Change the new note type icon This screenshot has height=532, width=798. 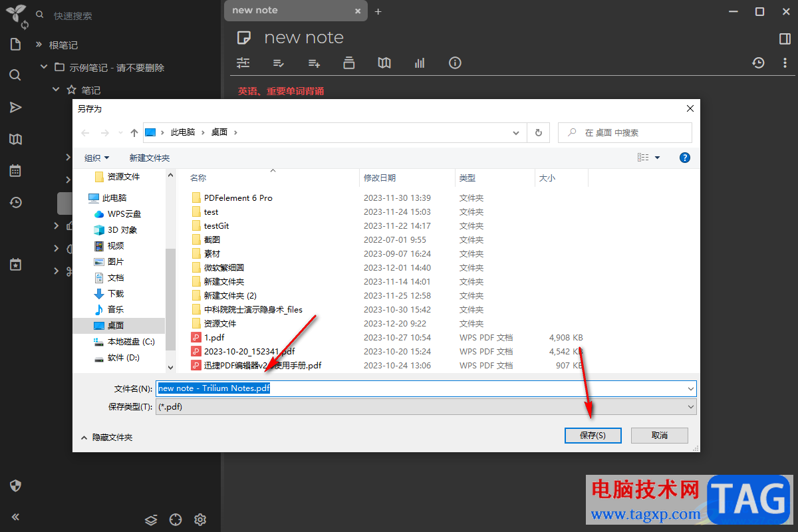pos(245,37)
